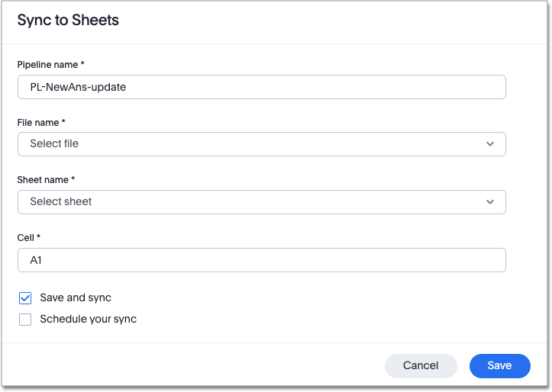Click the "Sync to Sheets" dialog title
Viewport: 552px width, 392px height.
[68, 21]
